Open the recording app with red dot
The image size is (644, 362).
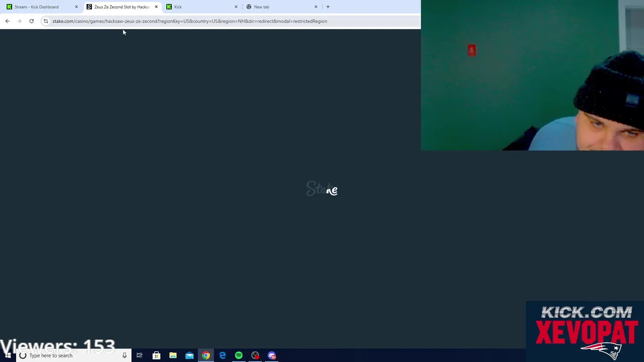[x=255, y=355]
